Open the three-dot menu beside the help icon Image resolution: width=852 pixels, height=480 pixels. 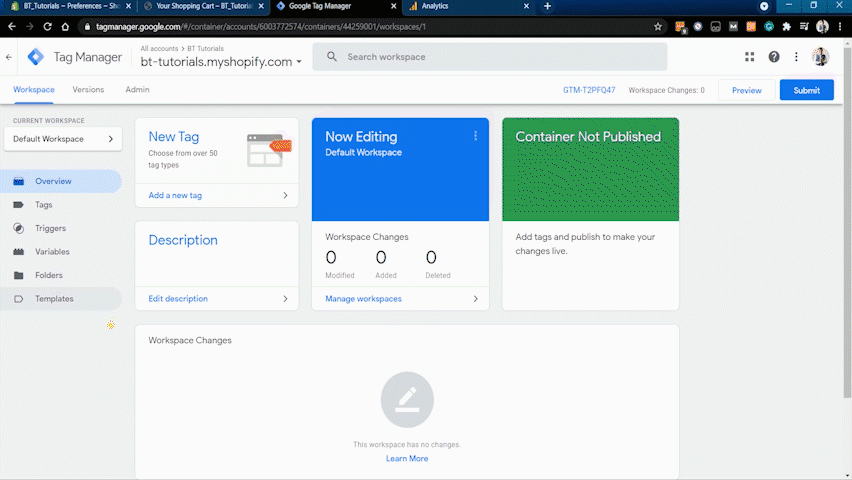coord(796,57)
